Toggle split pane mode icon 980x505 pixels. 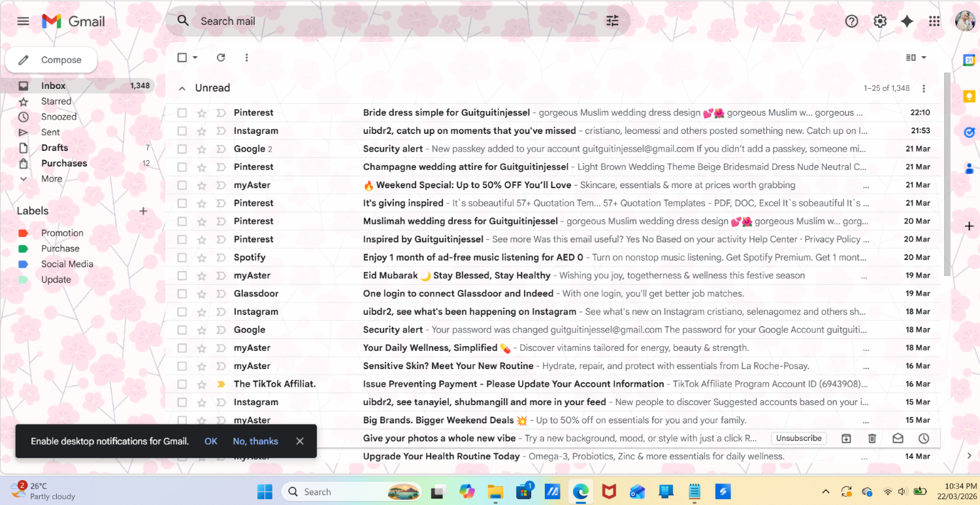[x=911, y=57]
